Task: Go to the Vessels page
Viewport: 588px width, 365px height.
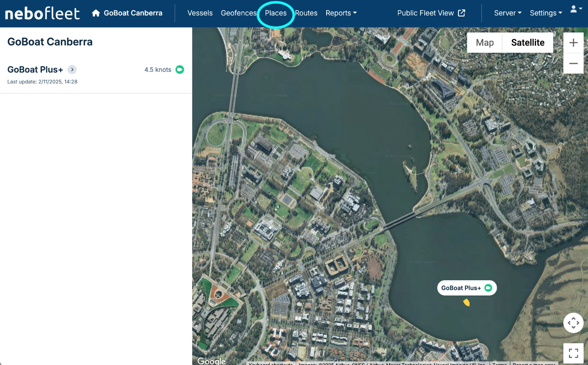Action: click(200, 13)
